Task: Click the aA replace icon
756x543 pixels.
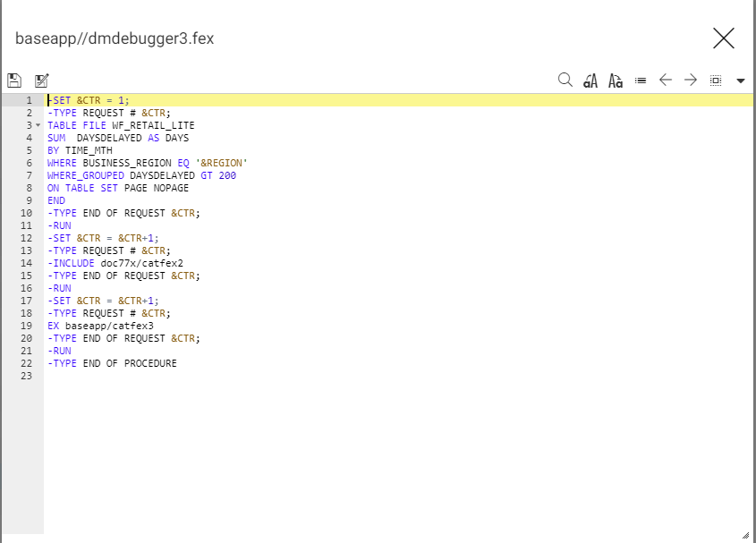Action: click(590, 81)
